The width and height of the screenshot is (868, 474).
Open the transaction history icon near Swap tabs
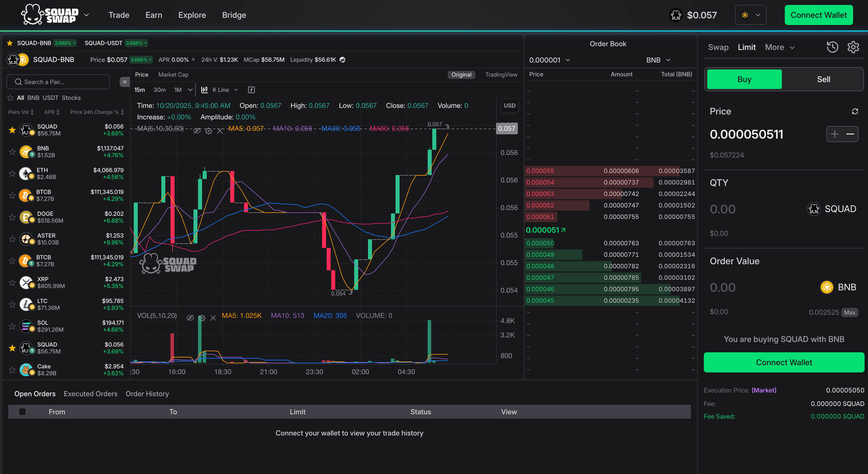pos(832,47)
